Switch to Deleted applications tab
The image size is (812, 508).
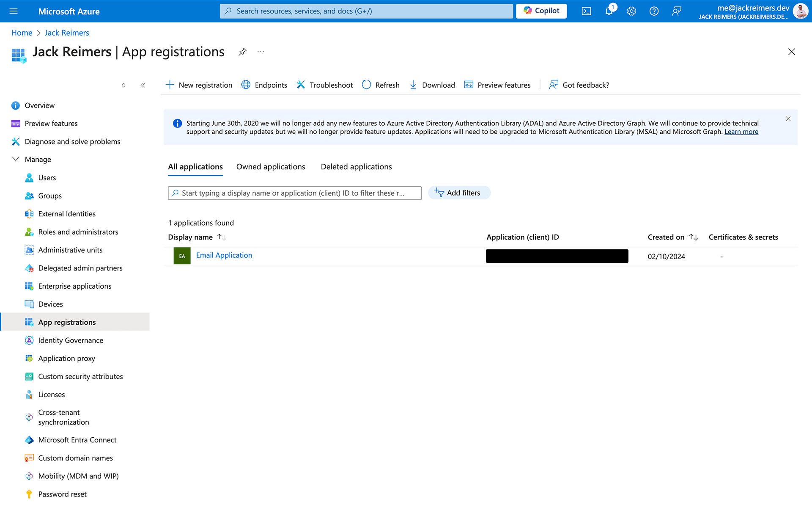click(x=356, y=167)
